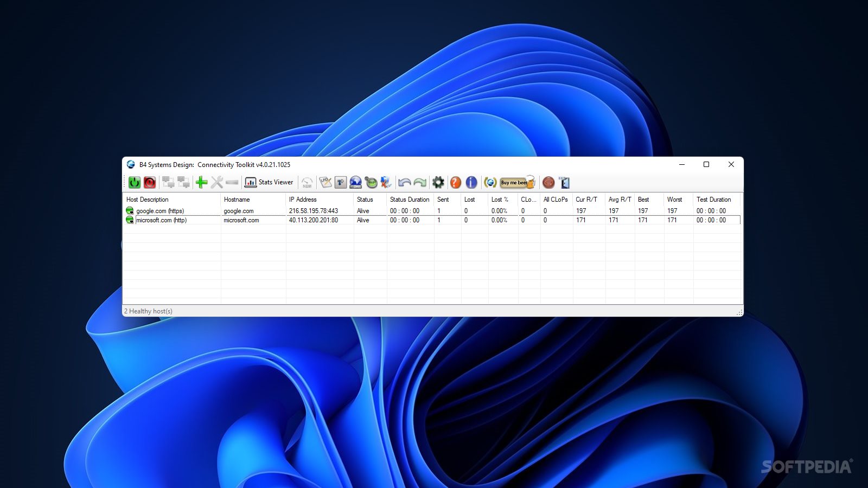Click the gray square tool icon after LPD

click(340, 183)
